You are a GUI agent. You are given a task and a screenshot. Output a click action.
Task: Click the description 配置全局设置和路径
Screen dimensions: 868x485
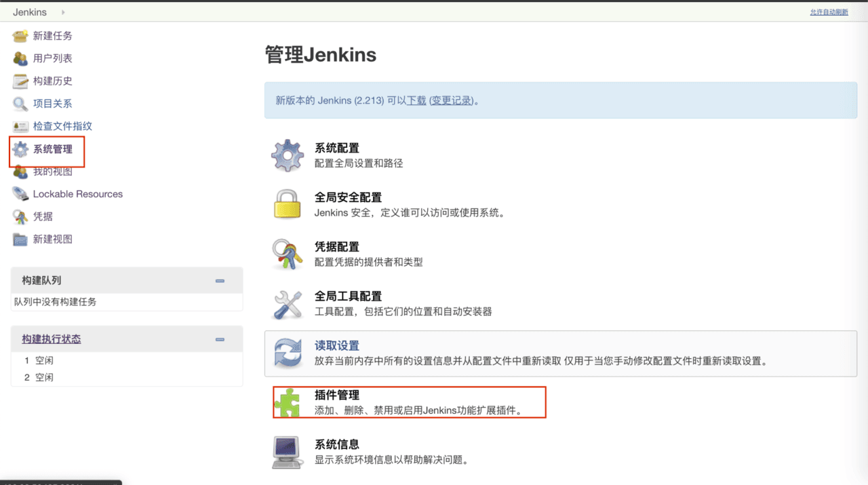pos(359,163)
